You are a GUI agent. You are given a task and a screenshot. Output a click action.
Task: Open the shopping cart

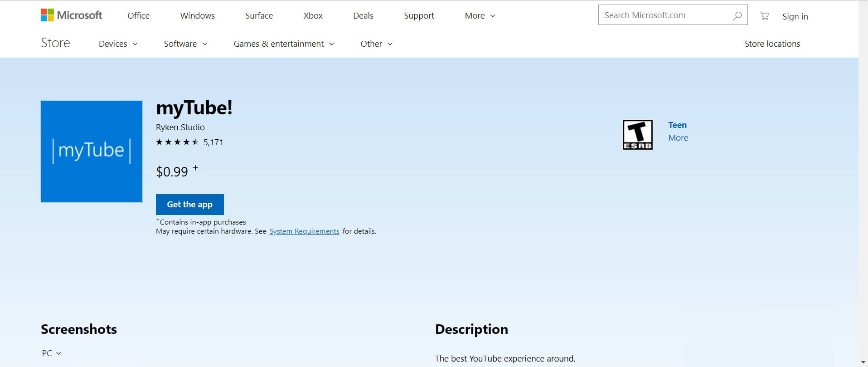(x=765, y=16)
